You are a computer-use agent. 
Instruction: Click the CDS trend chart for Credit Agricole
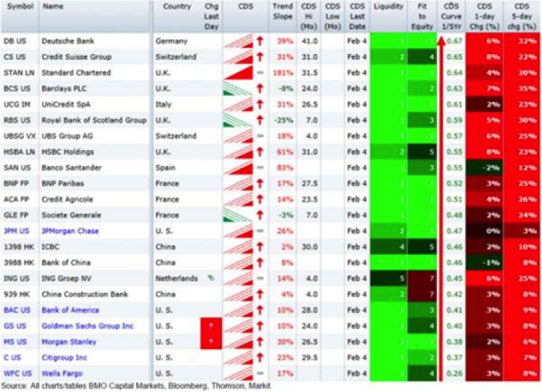click(x=239, y=200)
